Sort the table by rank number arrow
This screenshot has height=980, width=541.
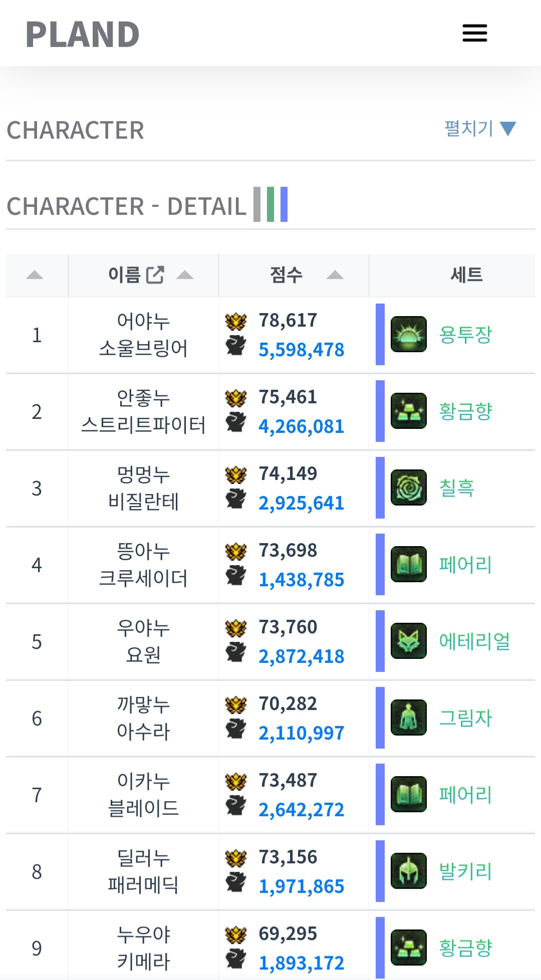click(35, 275)
